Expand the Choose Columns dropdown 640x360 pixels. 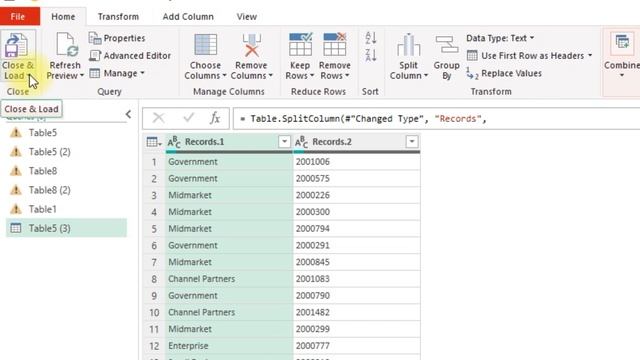224,76
